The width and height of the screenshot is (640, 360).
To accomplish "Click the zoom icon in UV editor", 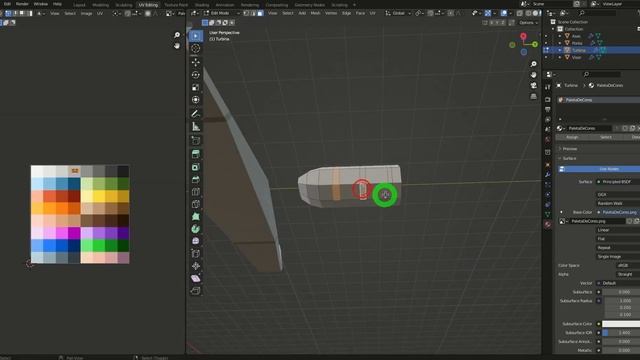I will 177,35.
